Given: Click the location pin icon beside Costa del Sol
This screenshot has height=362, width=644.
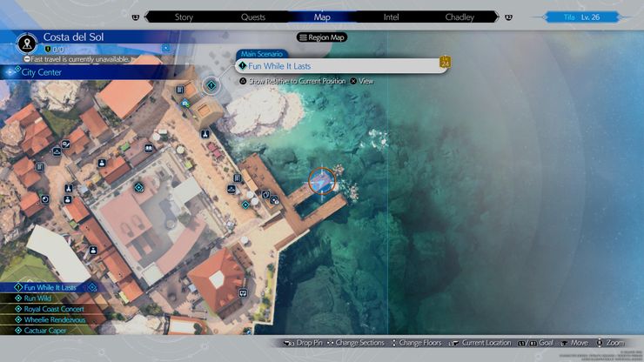Looking at the screenshot, I should 27,44.
